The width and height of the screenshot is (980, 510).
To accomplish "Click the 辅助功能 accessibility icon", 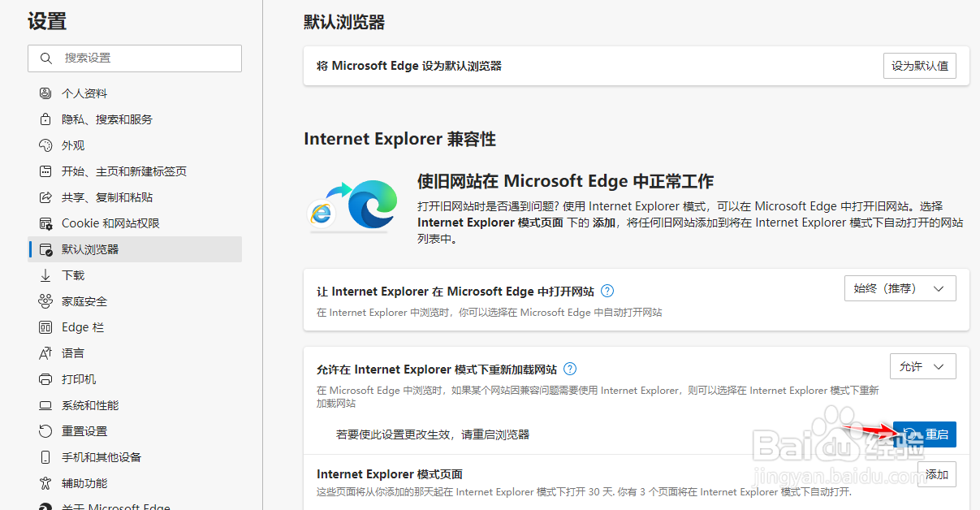I will (x=45, y=483).
